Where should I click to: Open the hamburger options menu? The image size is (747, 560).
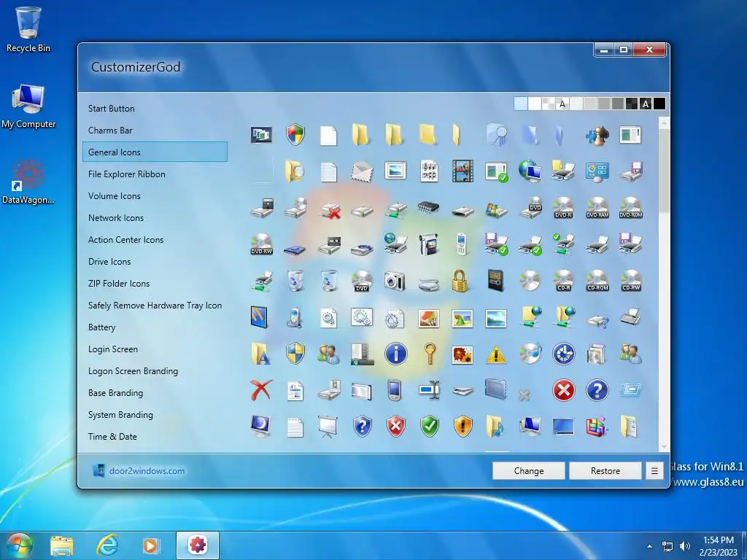click(654, 471)
